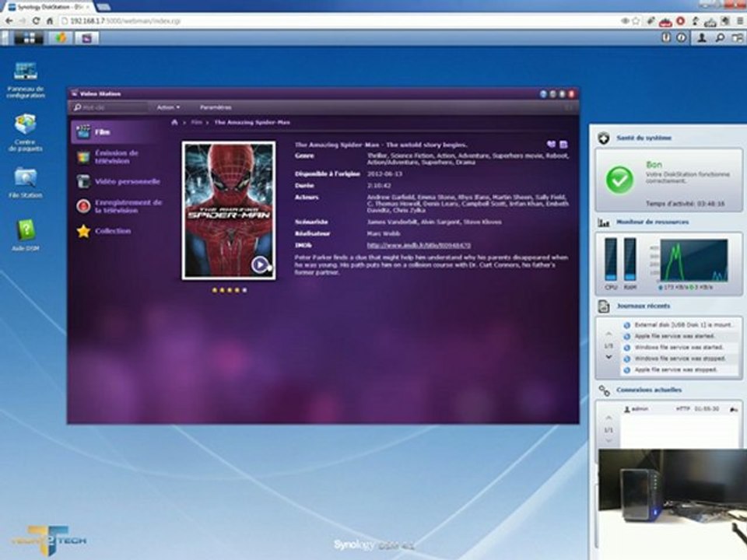
Task: Open Panneau de configuration desktop icon
Action: point(25,72)
